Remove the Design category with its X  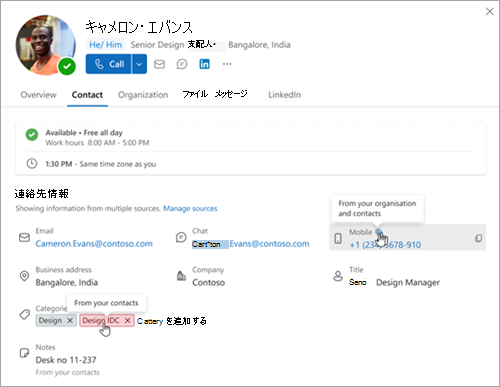click(70, 320)
